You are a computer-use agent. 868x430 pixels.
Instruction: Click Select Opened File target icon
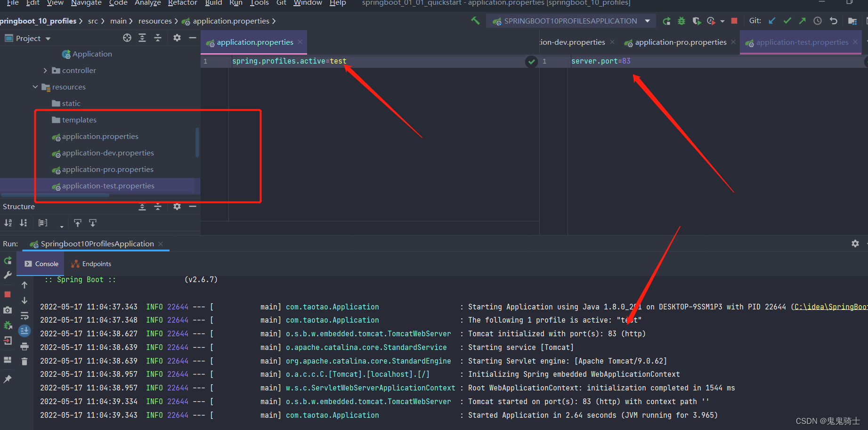click(x=127, y=38)
